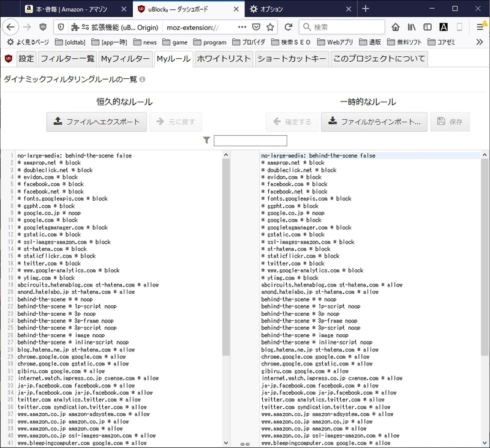
Task: Click the uBlock logo in dashboard header
Action: tap(9, 58)
